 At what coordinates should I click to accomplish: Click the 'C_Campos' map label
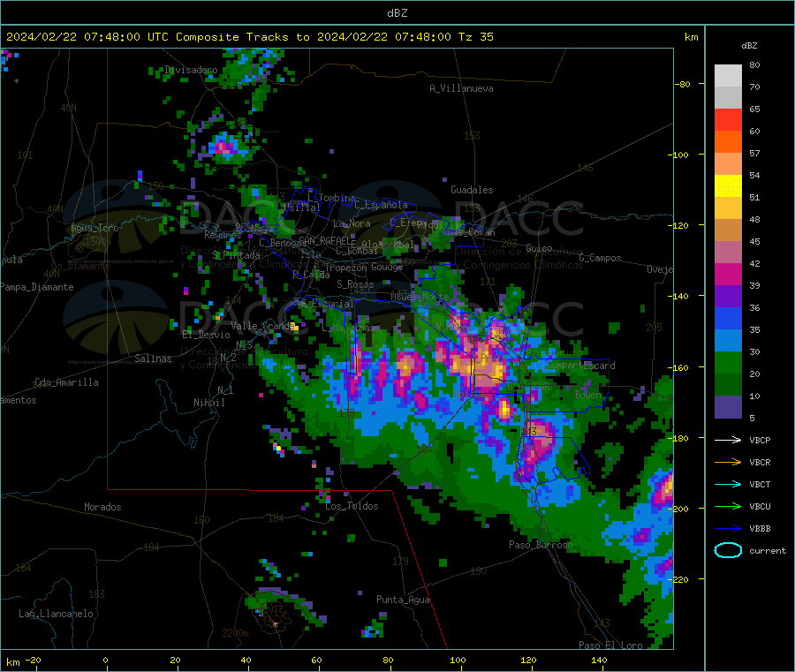pyautogui.click(x=600, y=258)
